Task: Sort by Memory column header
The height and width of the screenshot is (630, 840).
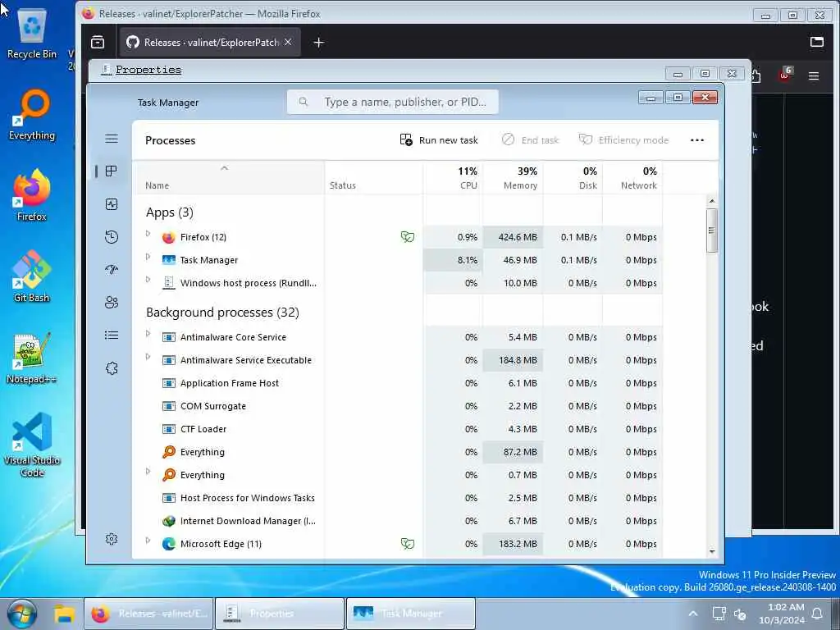Action: [x=513, y=177]
